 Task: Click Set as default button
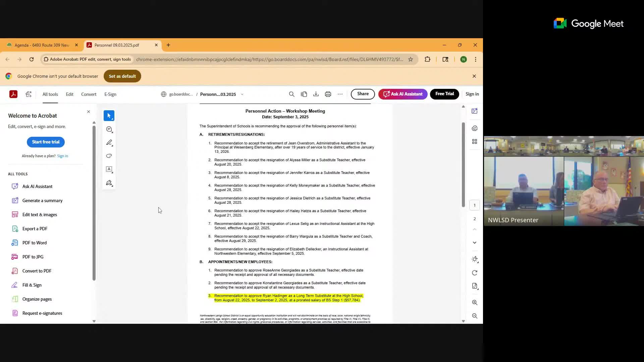(122, 76)
